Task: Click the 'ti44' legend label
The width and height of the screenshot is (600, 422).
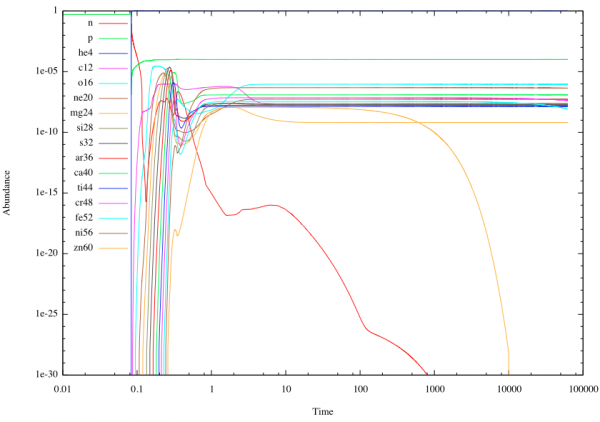Action: point(85,188)
